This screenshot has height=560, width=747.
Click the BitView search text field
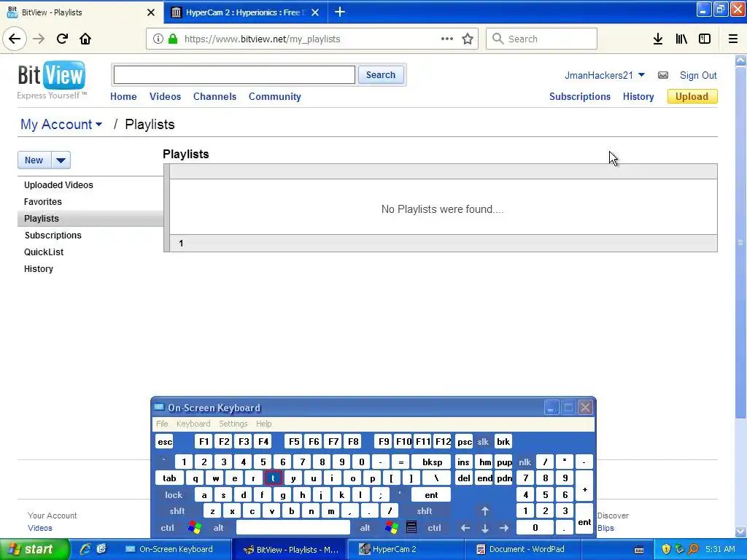click(x=234, y=75)
